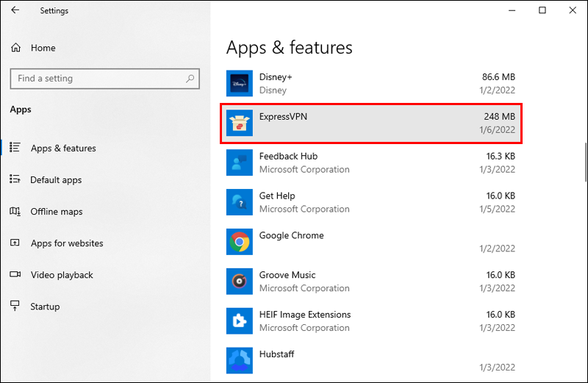588x383 pixels.
Task: Open Apps for websites settings
Action: 67,243
